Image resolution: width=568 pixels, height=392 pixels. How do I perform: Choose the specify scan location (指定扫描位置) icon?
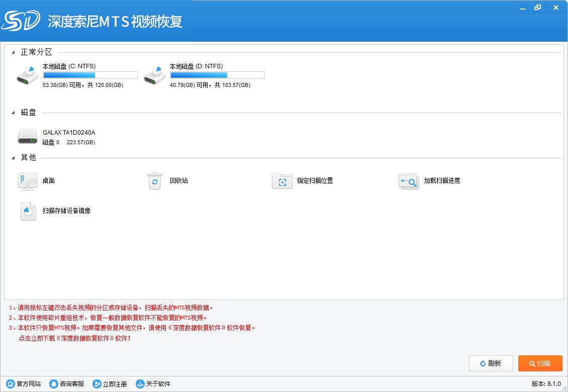pyautogui.click(x=282, y=181)
